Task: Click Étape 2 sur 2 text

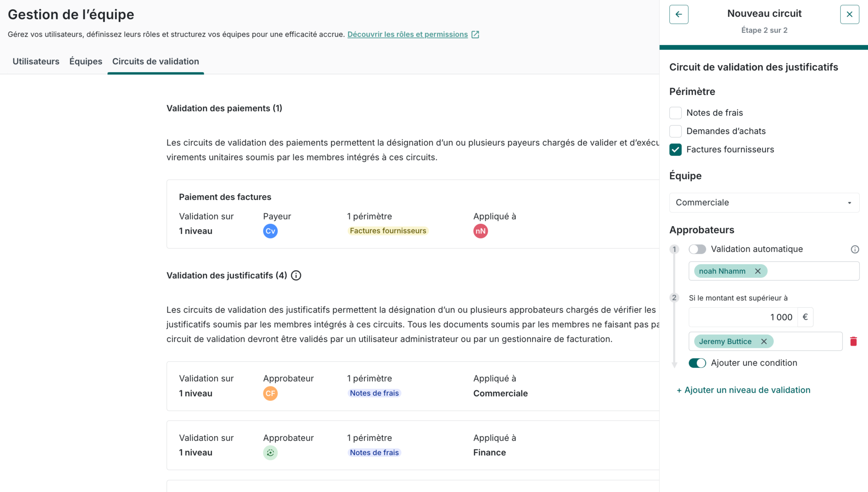Action: [x=764, y=30]
